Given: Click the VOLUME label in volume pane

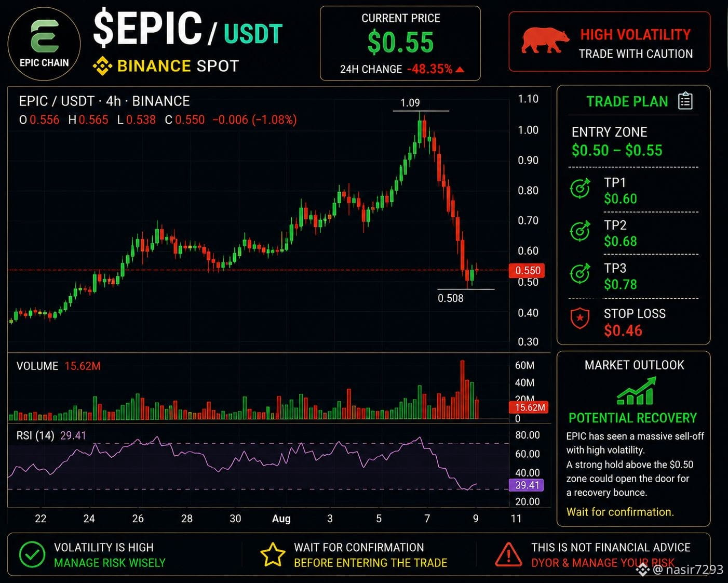Looking at the screenshot, I should [x=37, y=366].
